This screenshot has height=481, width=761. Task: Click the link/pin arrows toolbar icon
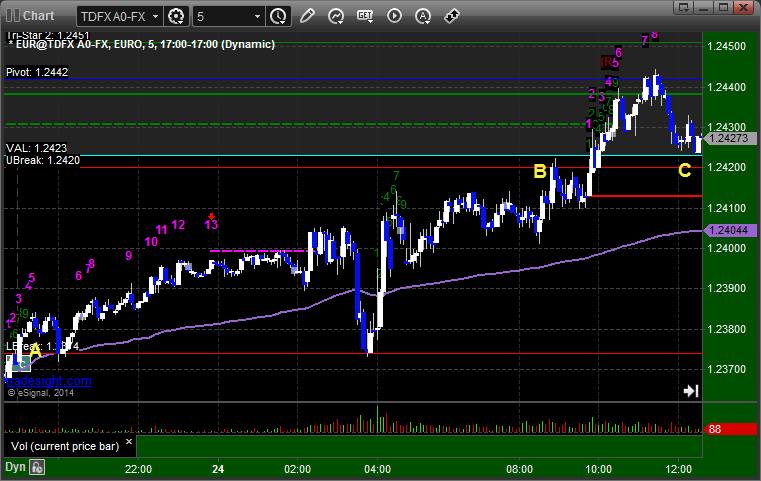452,16
